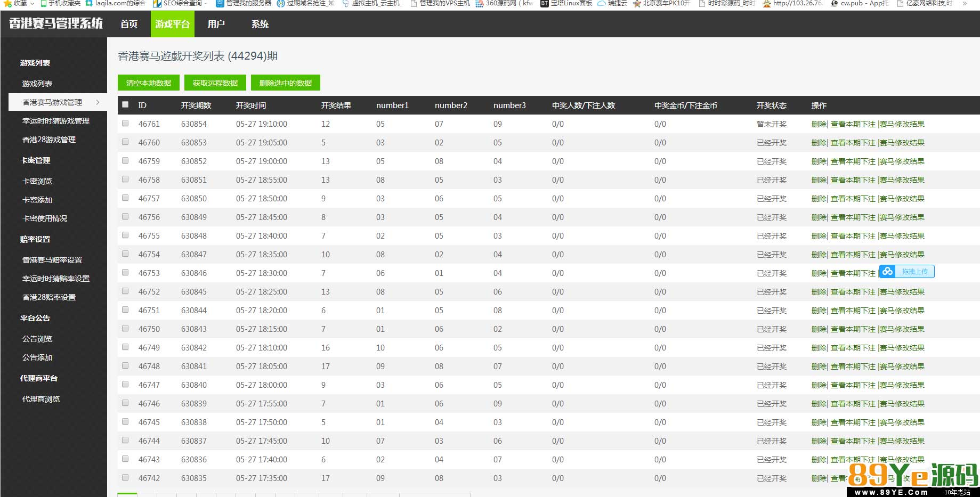Expand the 收藏 bookmarks dropdown arrow
The width and height of the screenshot is (980, 497).
coord(32,3)
